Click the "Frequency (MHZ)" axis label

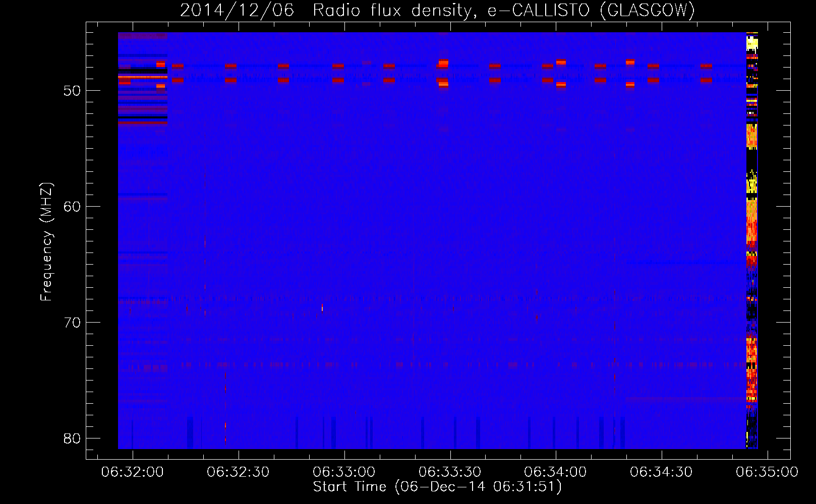(46, 242)
